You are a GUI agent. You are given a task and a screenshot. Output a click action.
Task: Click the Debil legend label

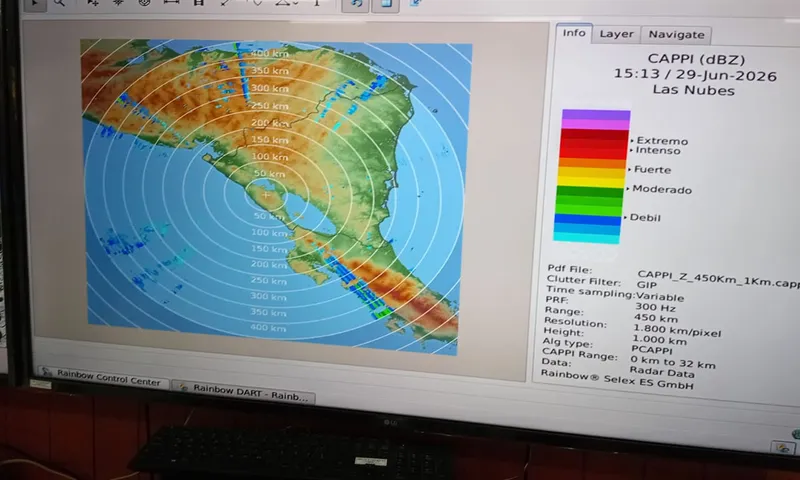(645, 217)
